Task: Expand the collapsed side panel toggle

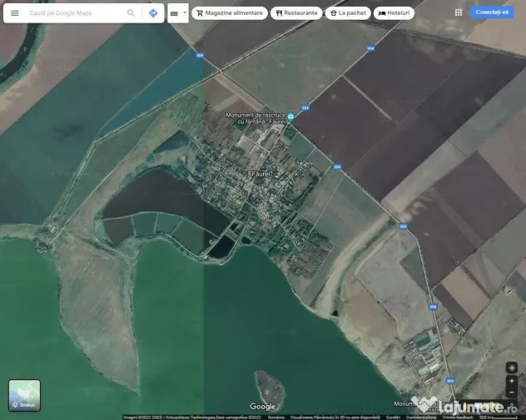Action: pos(177,13)
